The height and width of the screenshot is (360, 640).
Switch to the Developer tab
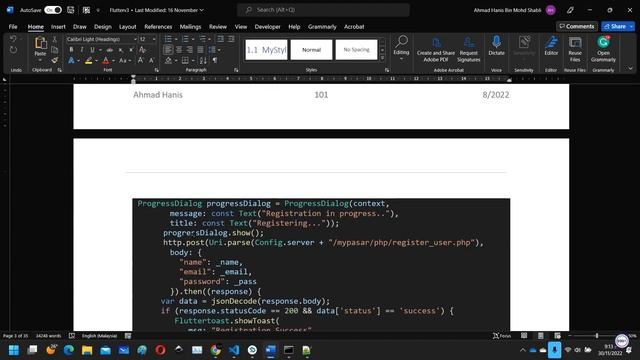click(x=267, y=27)
